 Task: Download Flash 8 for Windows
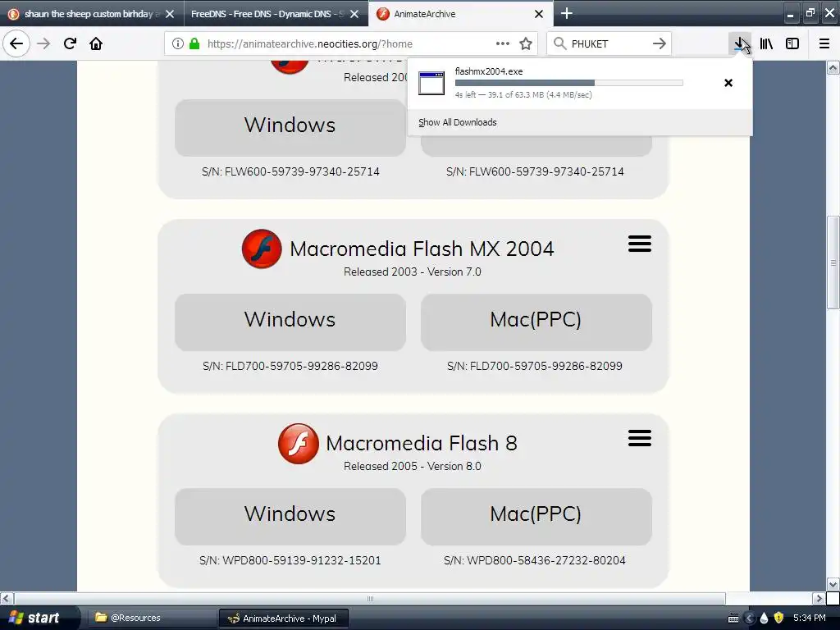pos(290,517)
